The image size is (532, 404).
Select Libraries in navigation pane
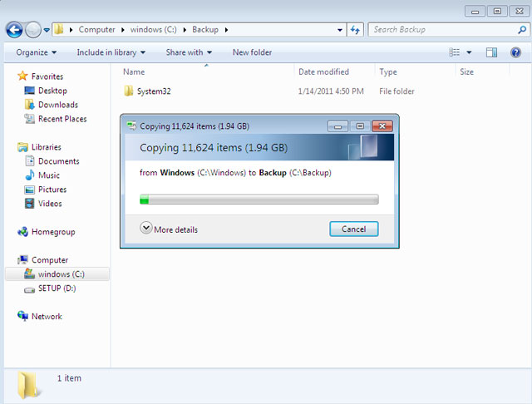tap(47, 147)
